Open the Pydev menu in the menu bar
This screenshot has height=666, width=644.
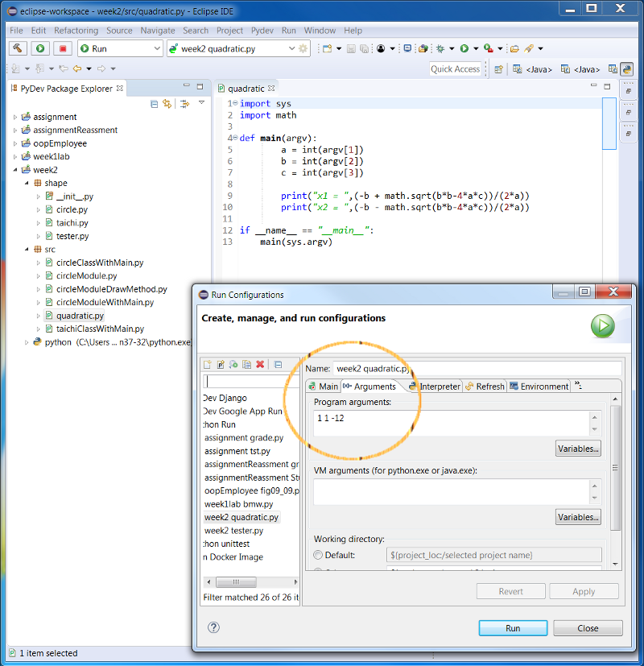(262, 31)
